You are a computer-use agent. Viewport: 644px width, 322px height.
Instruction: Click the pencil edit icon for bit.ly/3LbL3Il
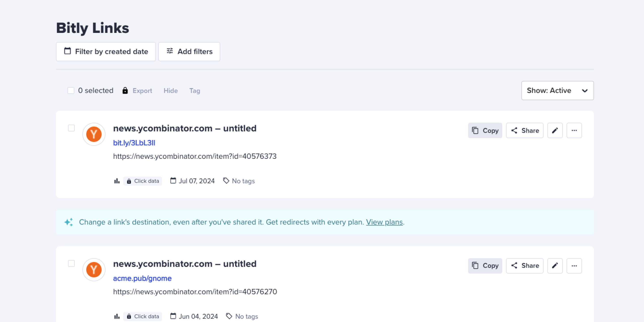tap(555, 131)
